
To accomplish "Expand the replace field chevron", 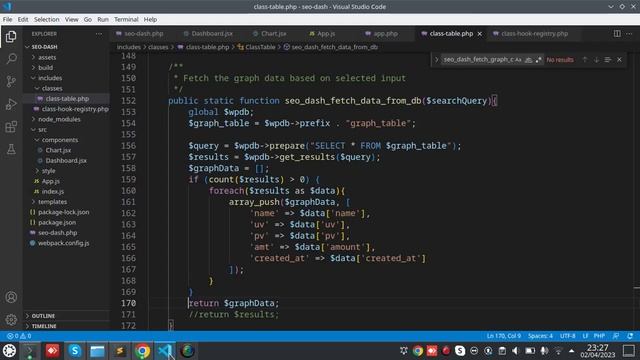I will pyautogui.click(x=436, y=60).
